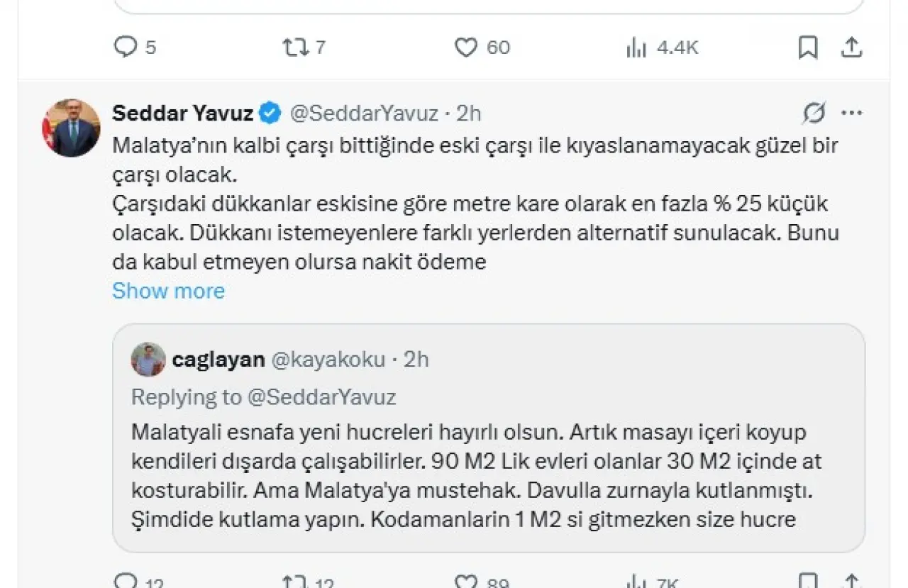Viewport: 908px width, 588px height.
Task: Open the 2h timestamp of Seddar Yavuz tweet
Action: point(468,113)
